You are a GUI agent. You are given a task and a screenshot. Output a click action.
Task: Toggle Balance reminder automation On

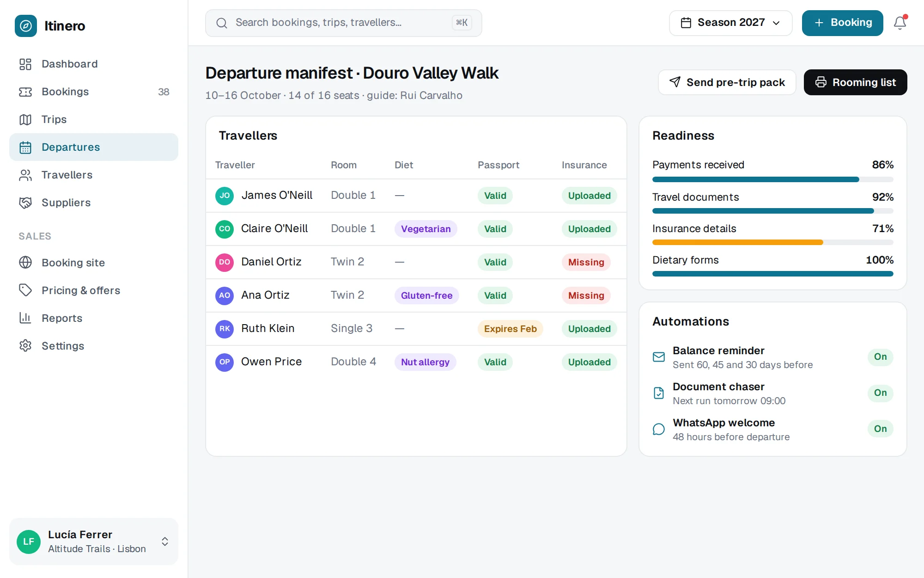[880, 357]
